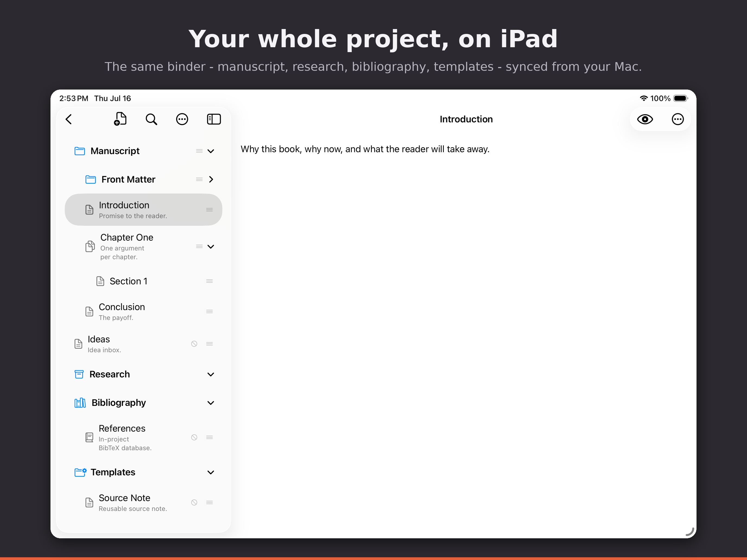Click the 'Reusable source note.' synopsis

coord(133,509)
